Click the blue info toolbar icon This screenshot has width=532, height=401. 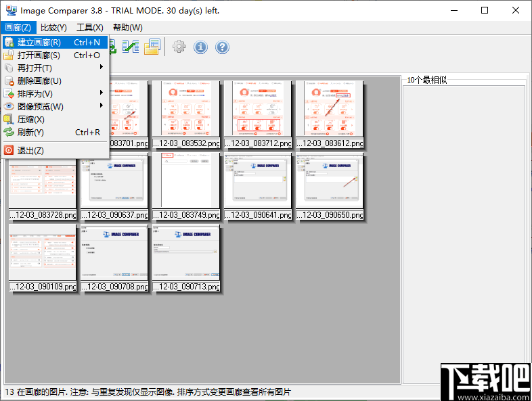[200, 47]
